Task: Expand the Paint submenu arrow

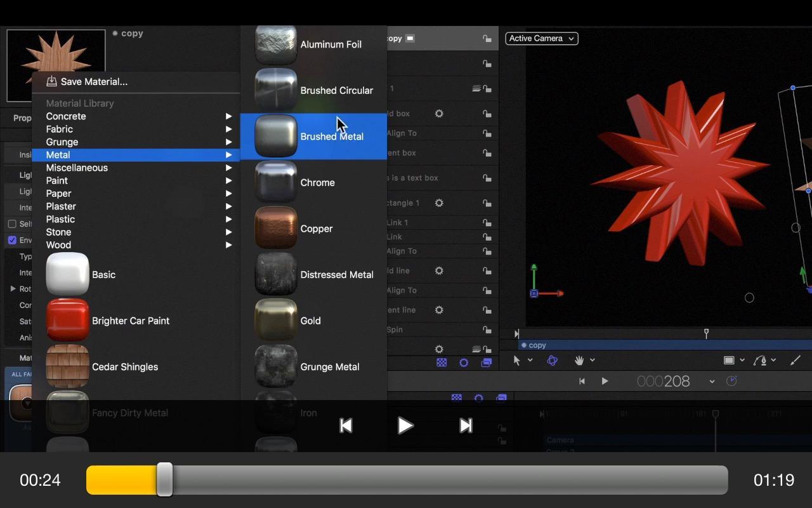Action: (x=228, y=180)
